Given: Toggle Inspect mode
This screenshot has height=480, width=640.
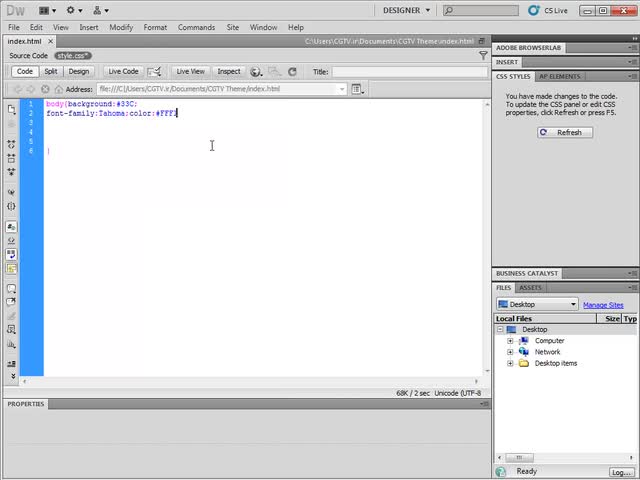Looking at the screenshot, I should [x=229, y=71].
